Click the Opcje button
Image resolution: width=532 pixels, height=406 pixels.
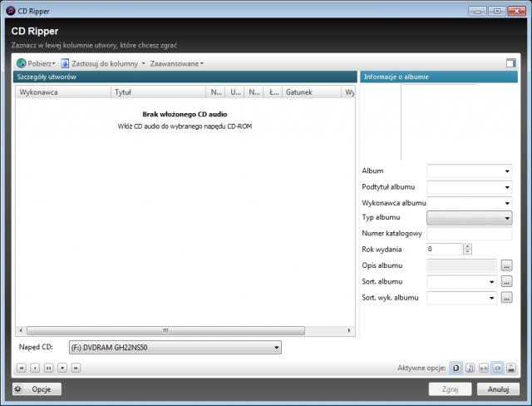point(37,389)
